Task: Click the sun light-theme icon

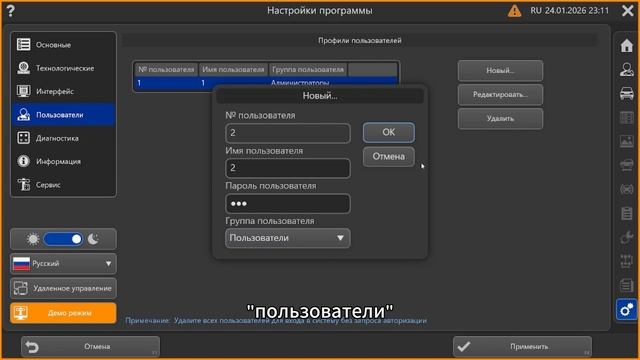Action: point(33,239)
